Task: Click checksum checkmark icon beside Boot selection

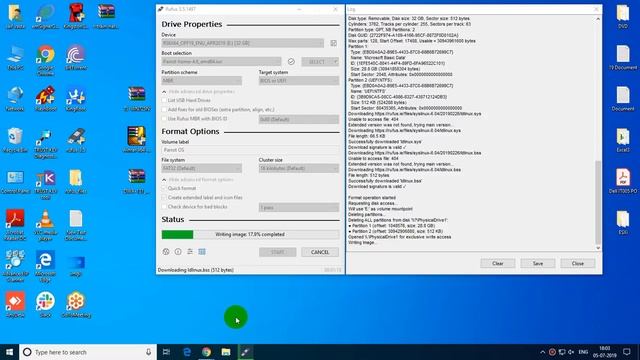Action: pos(291,62)
